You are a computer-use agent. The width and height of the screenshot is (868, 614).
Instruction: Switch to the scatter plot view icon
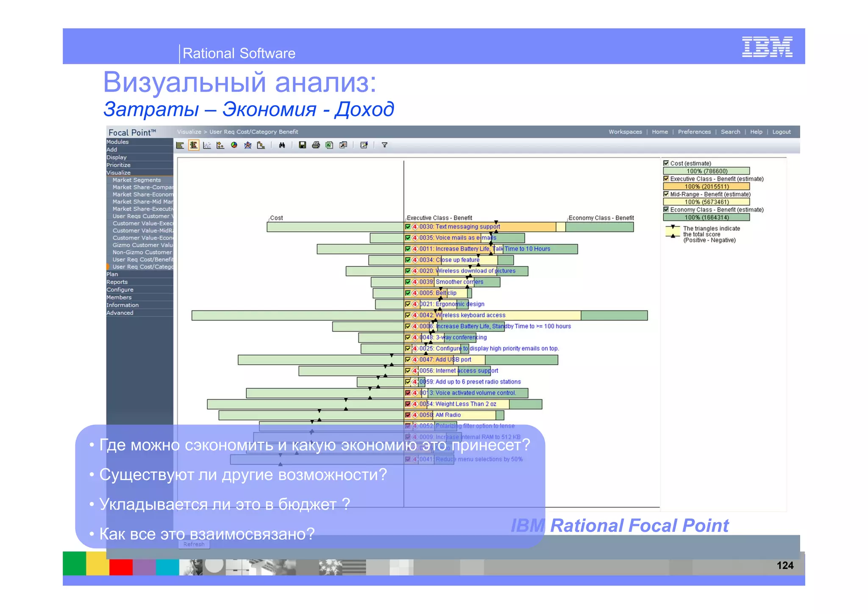(207, 145)
